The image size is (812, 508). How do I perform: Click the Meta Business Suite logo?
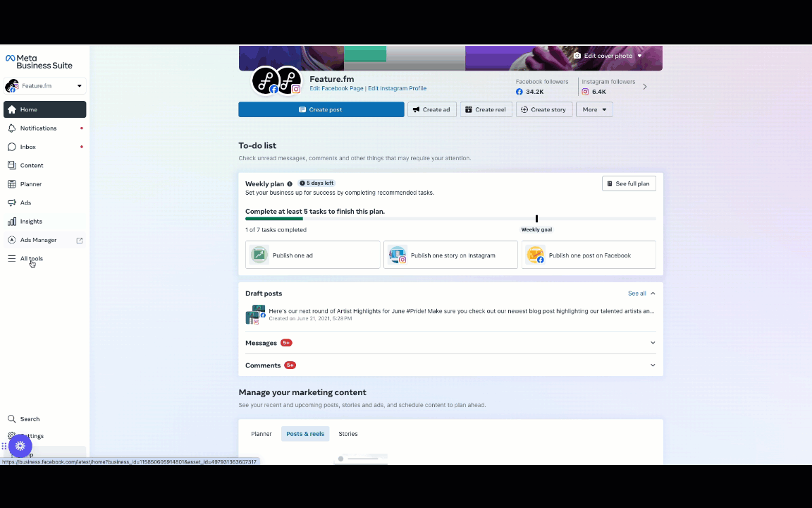pyautogui.click(x=39, y=61)
